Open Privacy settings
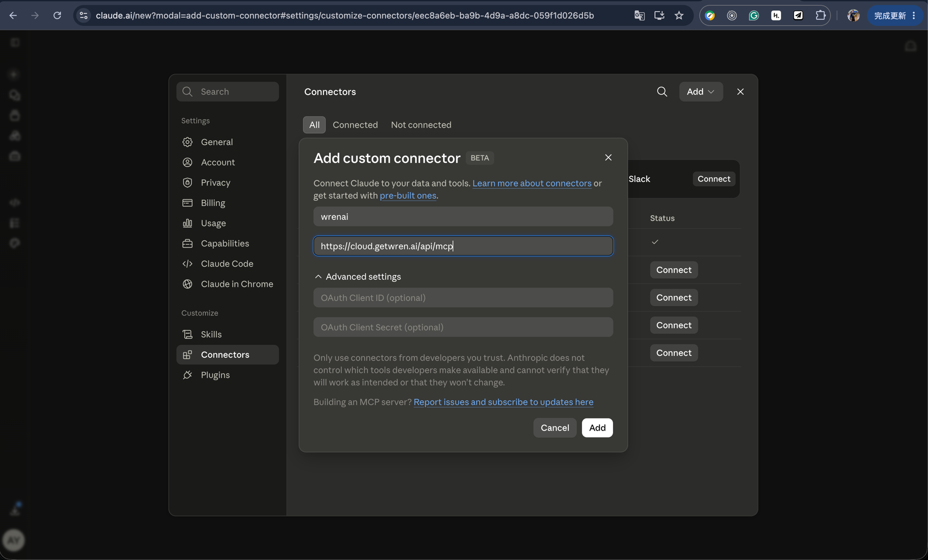Viewport: 928px width, 560px height. pyautogui.click(x=227, y=182)
